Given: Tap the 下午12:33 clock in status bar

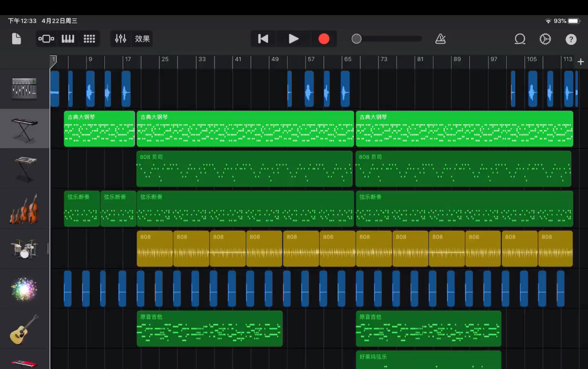Looking at the screenshot, I should click(22, 21).
